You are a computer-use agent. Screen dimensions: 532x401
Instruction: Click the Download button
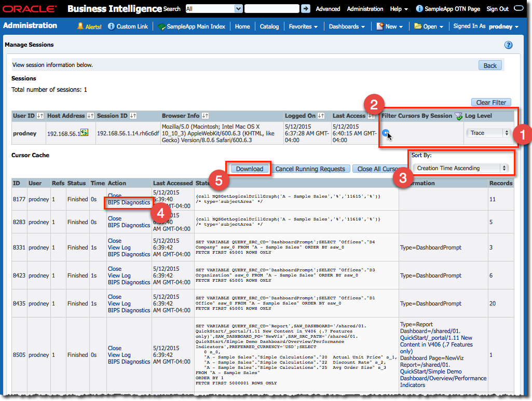pos(250,169)
